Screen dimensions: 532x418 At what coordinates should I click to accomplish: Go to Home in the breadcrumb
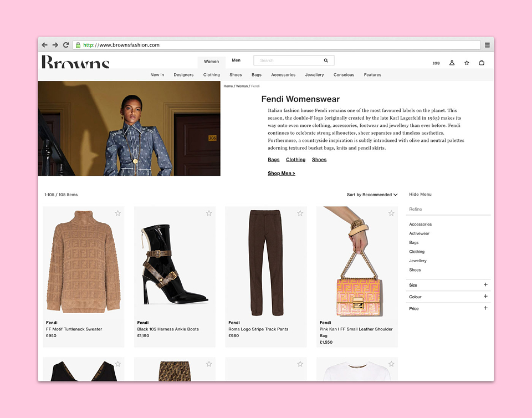tap(228, 86)
